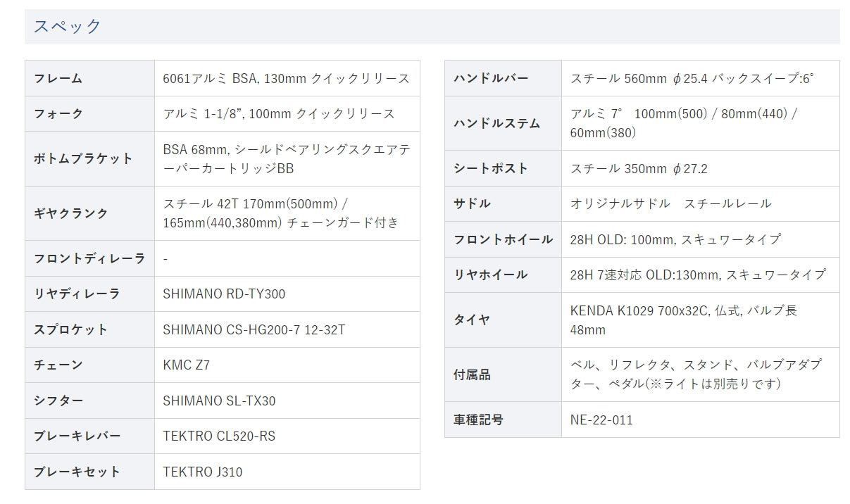
Task: Select the サドル label cell
Action: tap(503, 203)
